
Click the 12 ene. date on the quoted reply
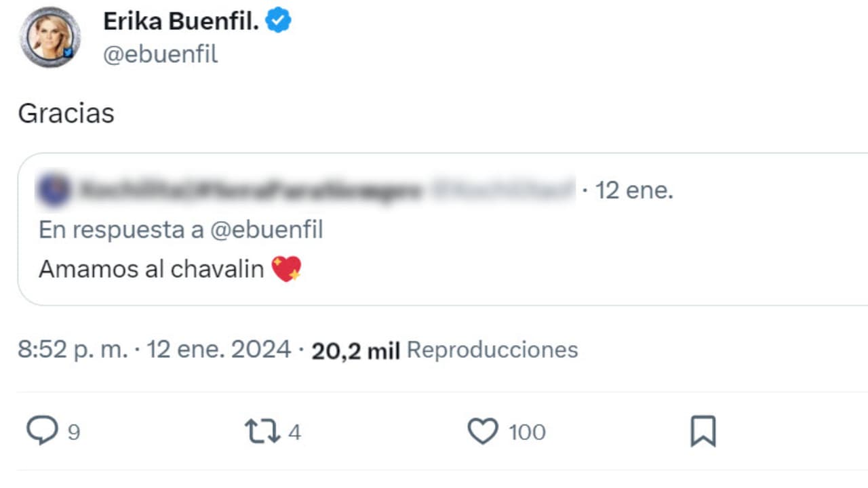pyautogui.click(x=633, y=190)
